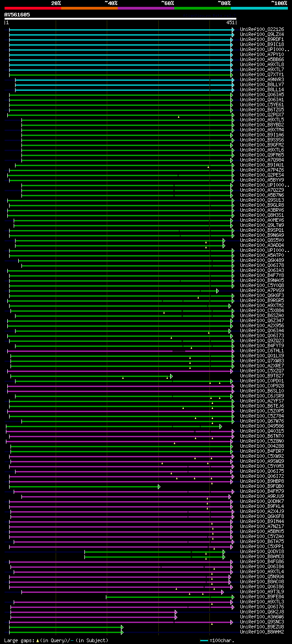Select the UniRef100_Q0DVI8 label

click(262, 551)
